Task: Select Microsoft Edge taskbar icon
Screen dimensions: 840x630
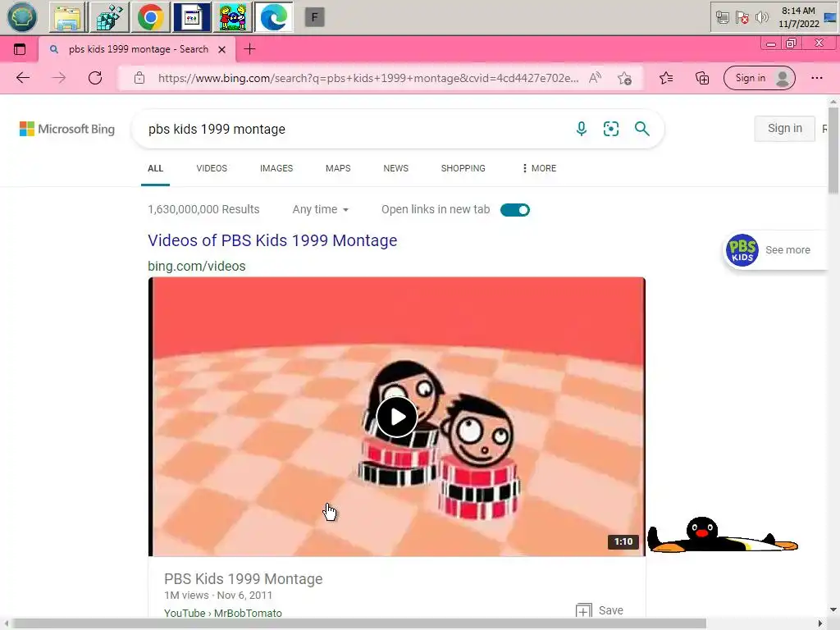Action: click(x=274, y=17)
